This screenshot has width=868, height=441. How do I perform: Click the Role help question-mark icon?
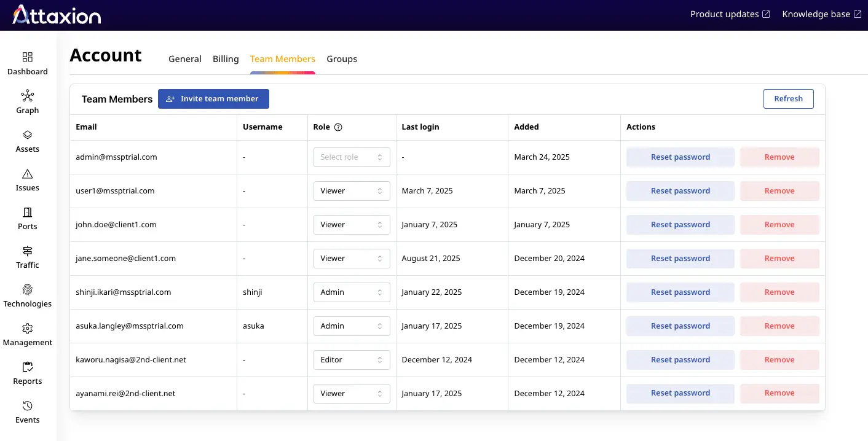pos(337,127)
